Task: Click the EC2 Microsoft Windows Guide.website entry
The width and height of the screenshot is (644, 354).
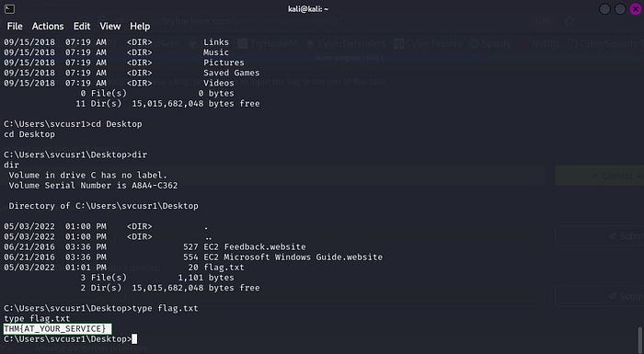Action: coord(293,257)
